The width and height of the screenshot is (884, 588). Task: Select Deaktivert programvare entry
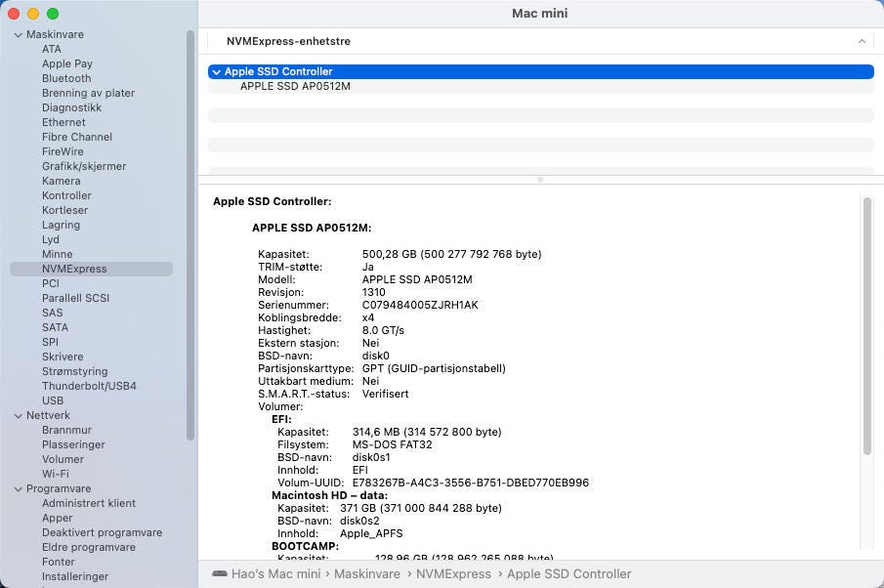(x=102, y=532)
